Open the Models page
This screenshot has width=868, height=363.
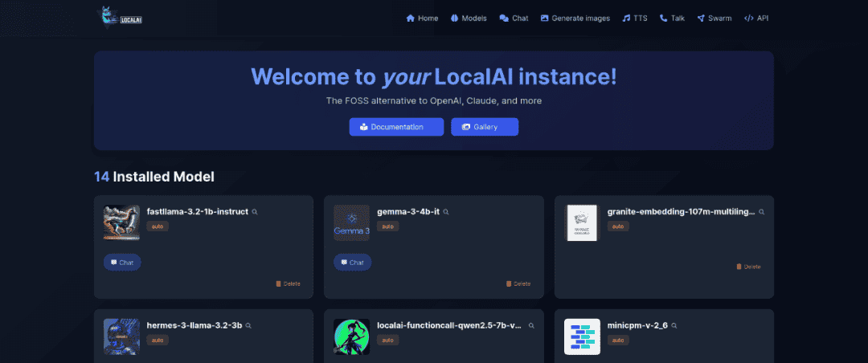click(469, 18)
